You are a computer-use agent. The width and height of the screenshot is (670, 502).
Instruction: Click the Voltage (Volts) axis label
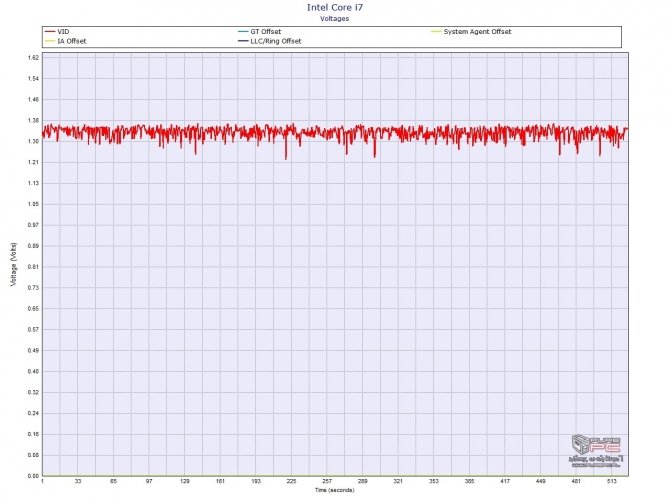[14, 264]
